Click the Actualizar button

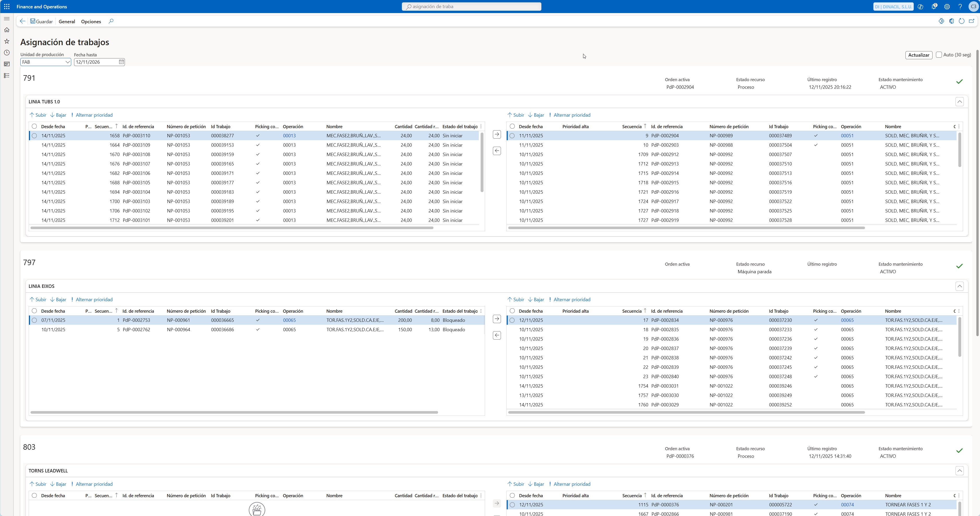coord(919,55)
